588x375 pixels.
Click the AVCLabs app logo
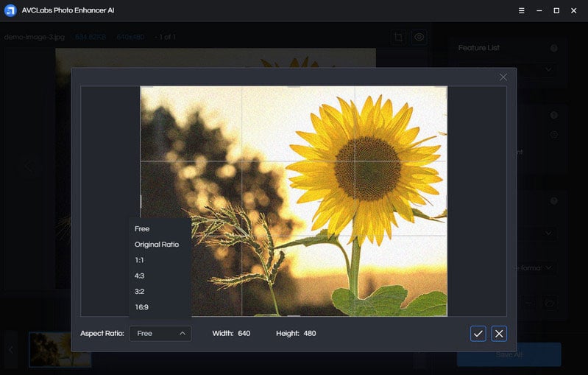point(10,10)
